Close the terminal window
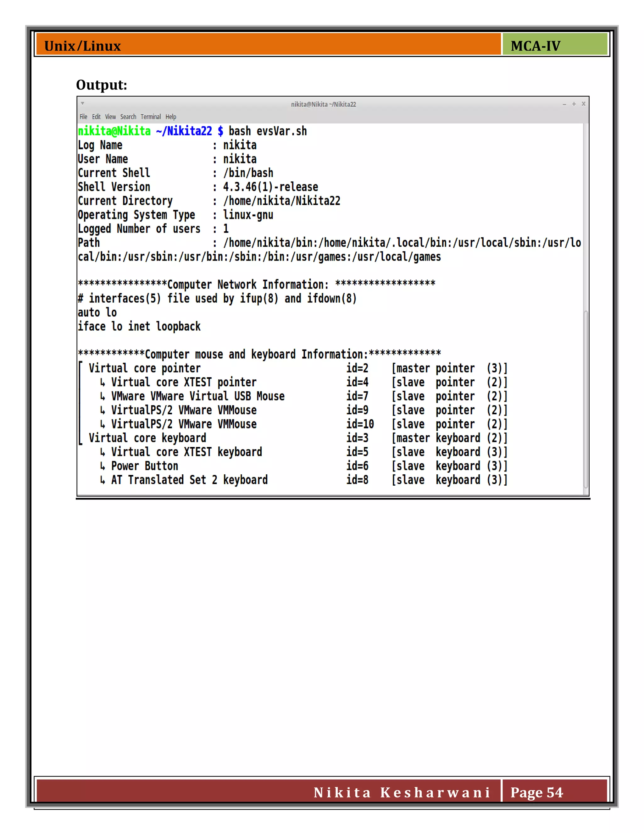644x833 pixels. (583, 104)
